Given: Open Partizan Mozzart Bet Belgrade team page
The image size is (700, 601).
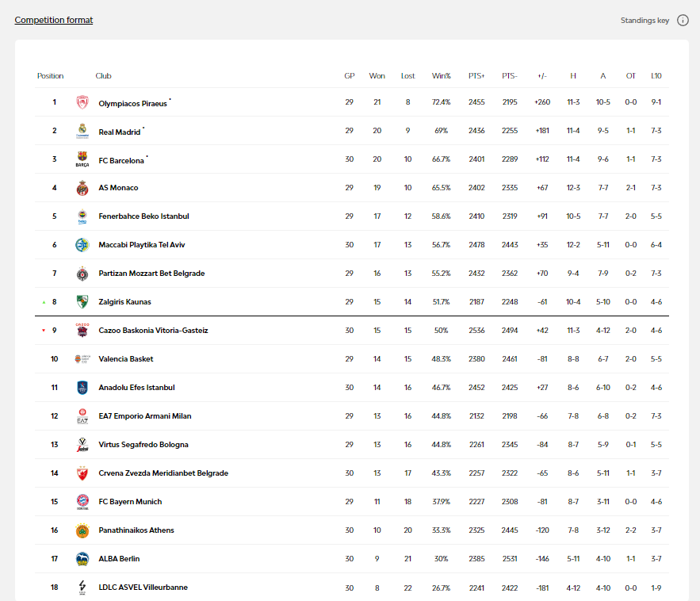Looking at the screenshot, I should click(151, 274).
